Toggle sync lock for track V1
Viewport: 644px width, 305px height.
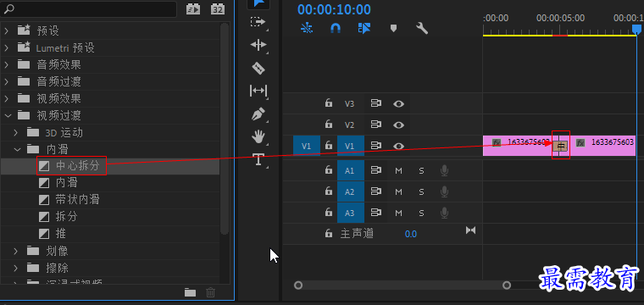point(375,146)
